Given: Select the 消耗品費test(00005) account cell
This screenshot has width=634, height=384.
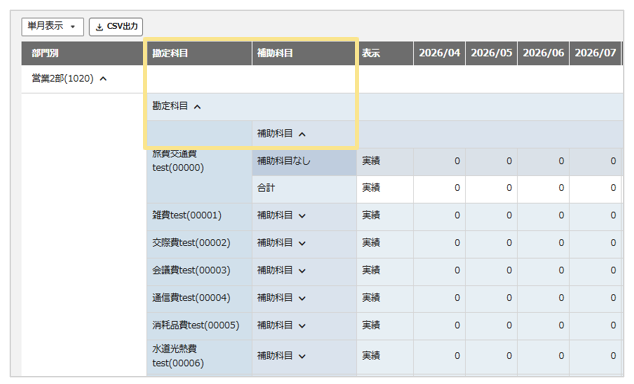Looking at the screenshot, I should tap(200, 326).
